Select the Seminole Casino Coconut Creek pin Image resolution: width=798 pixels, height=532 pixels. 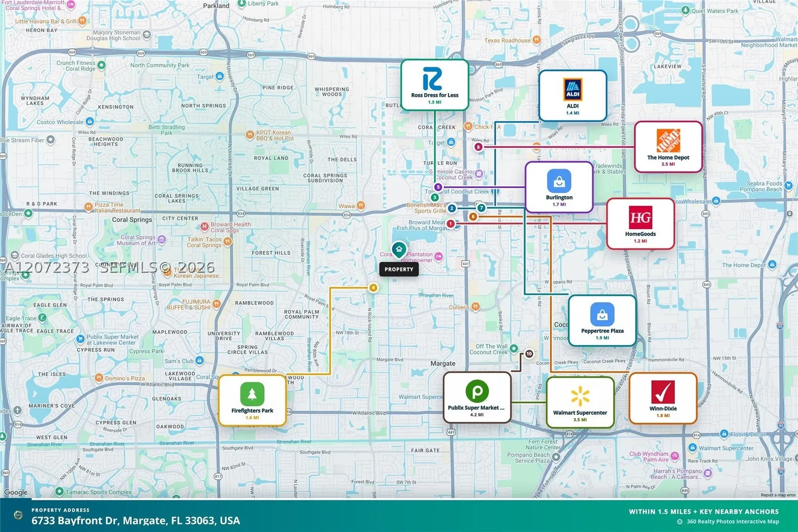[x=479, y=174]
